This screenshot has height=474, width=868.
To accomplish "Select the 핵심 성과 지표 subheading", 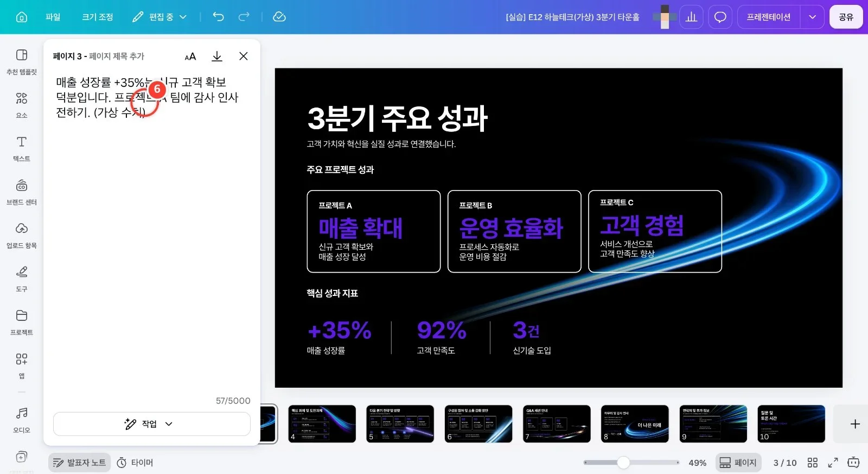I will click(x=332, y=293).
